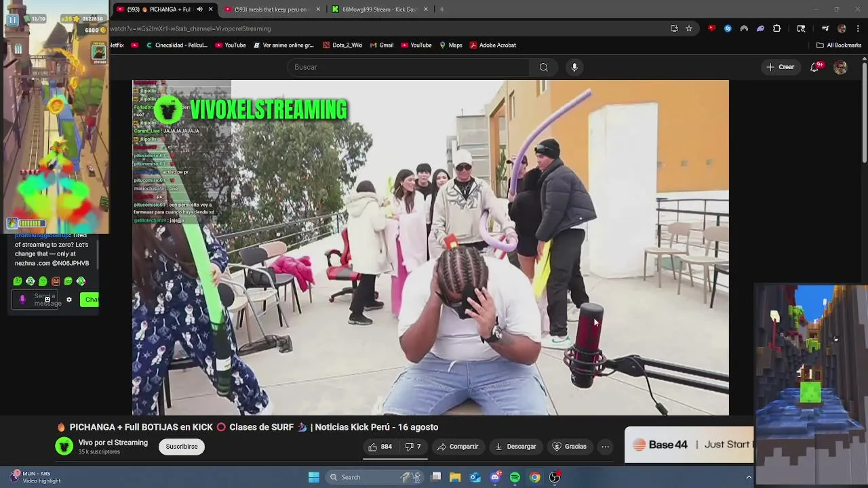
Task: Click the Windows taskbar Search box
Action: point(374,477)
